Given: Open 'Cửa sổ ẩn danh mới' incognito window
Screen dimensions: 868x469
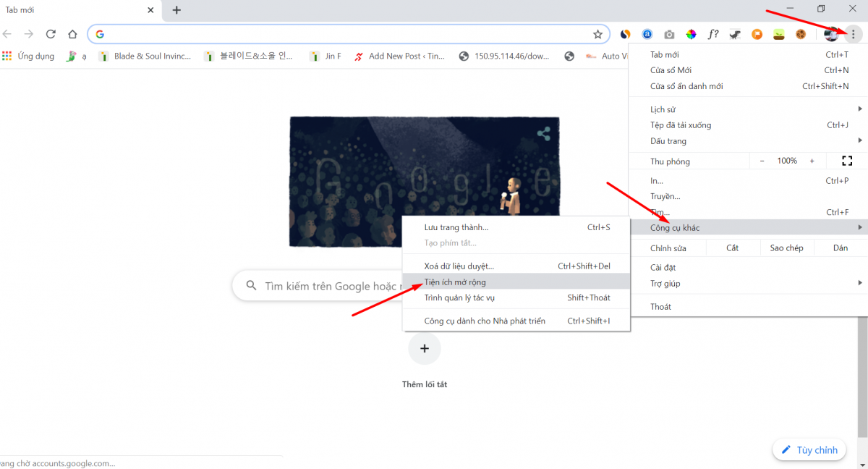Looking at the screenshot, I should [748, 86].
